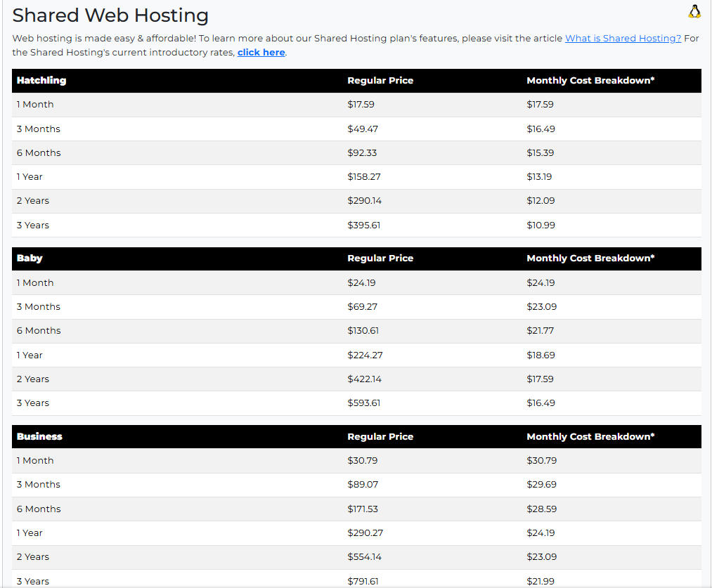712x588 pixels.
Task: Click the $158.27 yearly price
Action: (364, 176)
